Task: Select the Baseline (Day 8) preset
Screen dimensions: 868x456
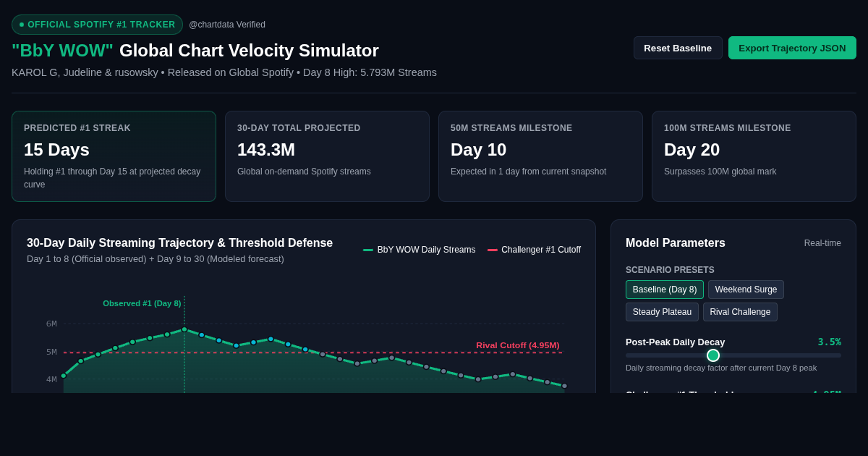Action: [x=665, y=290]
